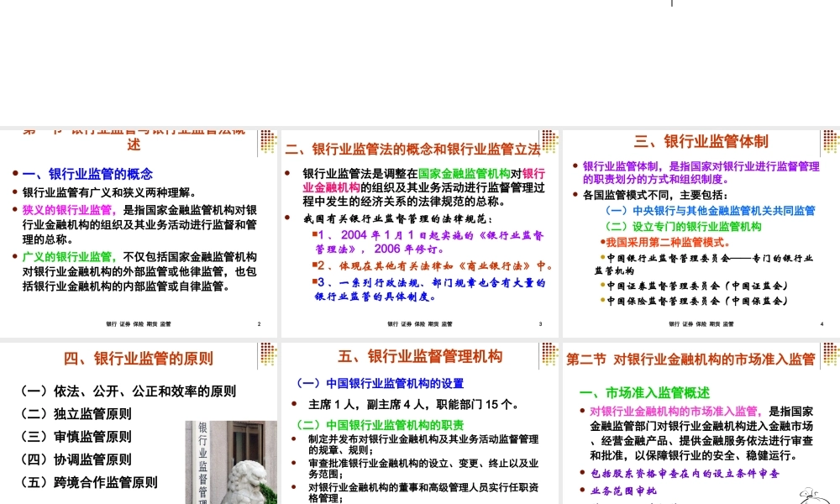Click footer 银行 证券 保险 期货 监管 on slide 3
This screenshot has width=840, height=504.
tap(420, 324)
